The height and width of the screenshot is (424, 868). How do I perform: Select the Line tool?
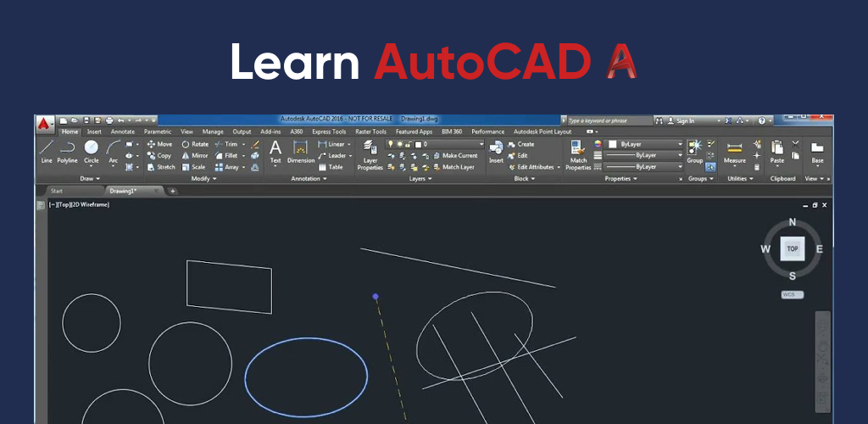[x=47, y=152]
